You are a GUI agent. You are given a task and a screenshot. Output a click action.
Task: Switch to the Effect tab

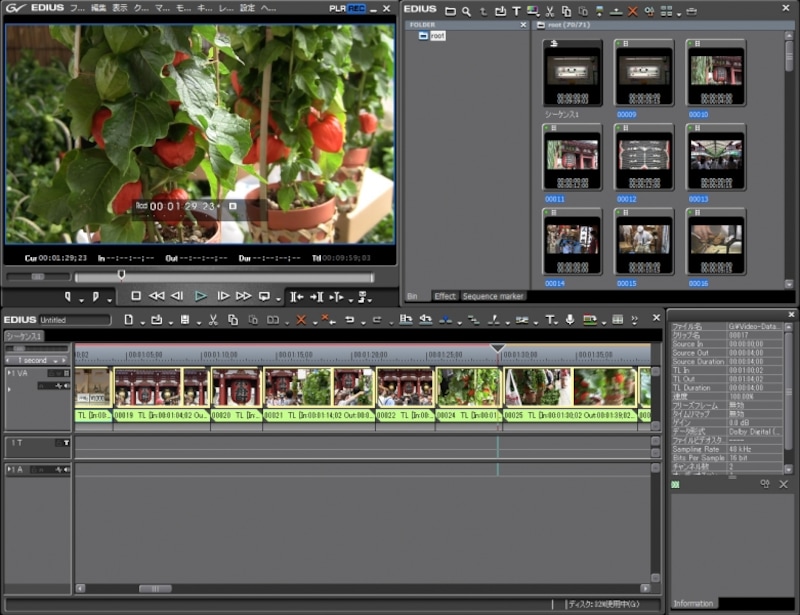[x=444, y=297]
